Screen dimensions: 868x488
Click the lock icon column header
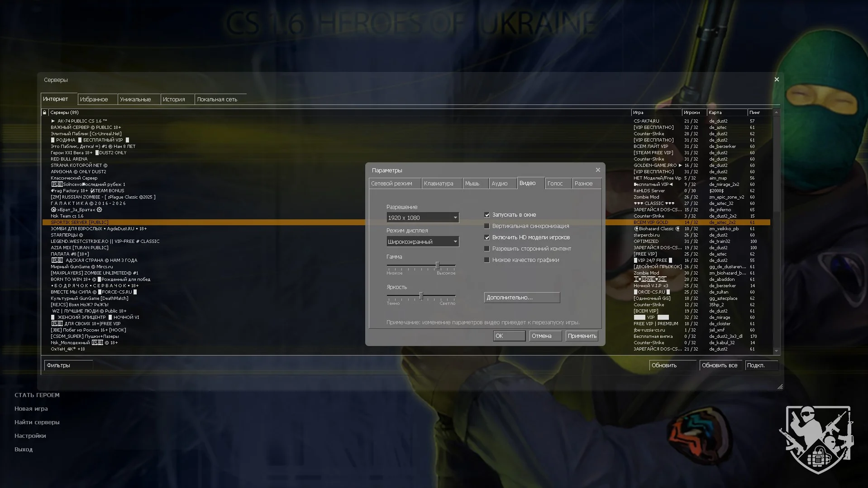click(x=44, y=113)
